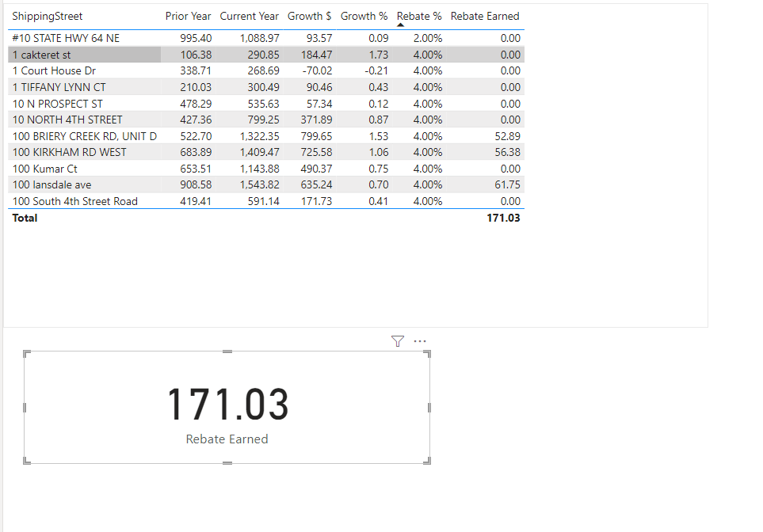Viewport: 763px width, 532px height.
Task: Select the '10 N PROSPECT ST' row
Action: pyautogui.click(x=266, y=104)
